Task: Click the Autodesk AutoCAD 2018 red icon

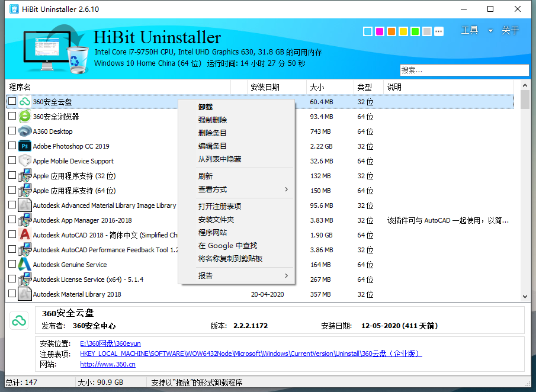Action: [25, 235]
